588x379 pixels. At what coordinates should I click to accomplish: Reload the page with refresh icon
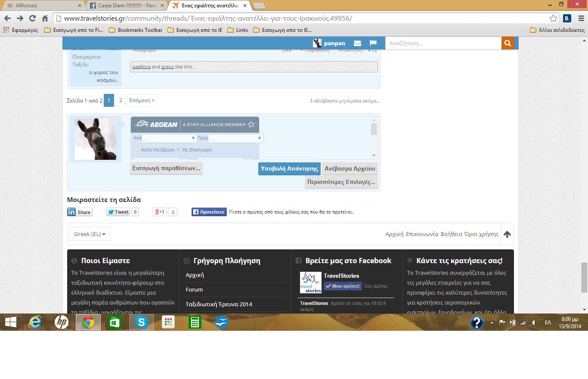click(x=32, y=19)
